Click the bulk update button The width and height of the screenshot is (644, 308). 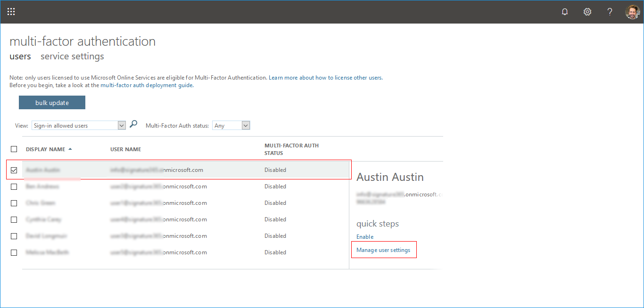point(52,103)
